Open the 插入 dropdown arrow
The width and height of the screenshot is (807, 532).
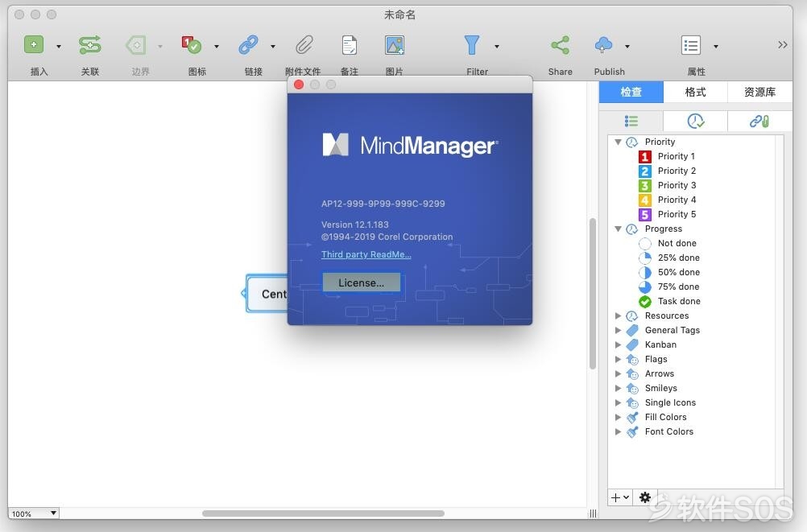(x=59, y=47)
